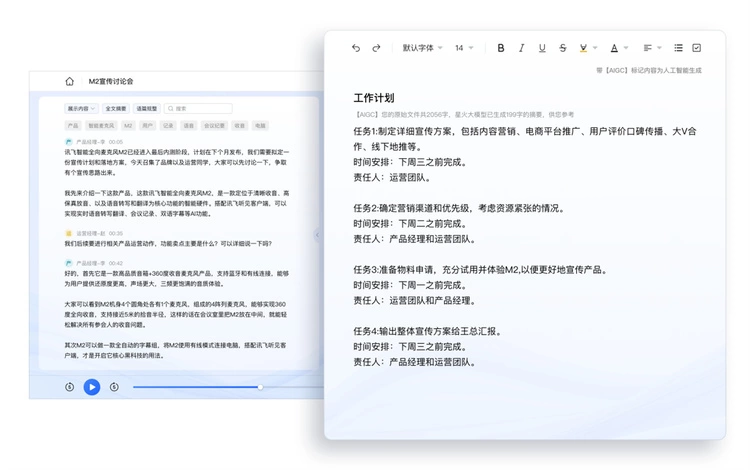Image resolution: width=750 pixels, height=470 pixels.
Task: Toggle italic formatting
Action: point(522,48)
